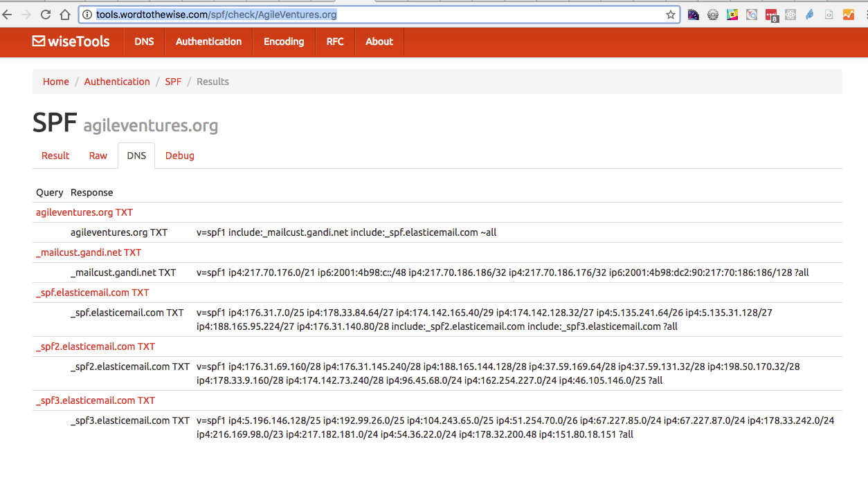
Task: Open the code brackets document extension
Action: [x=829, y=15]
